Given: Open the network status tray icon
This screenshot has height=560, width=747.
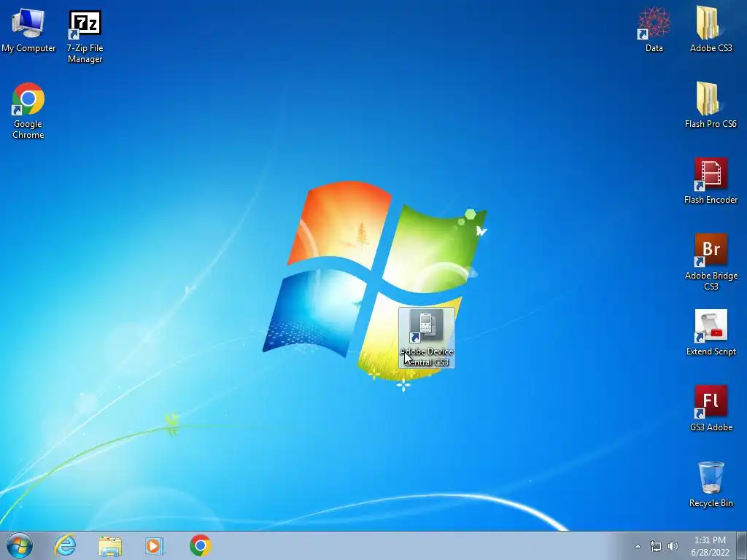Looking at the screenshot, I should click(x=656, y=546).
